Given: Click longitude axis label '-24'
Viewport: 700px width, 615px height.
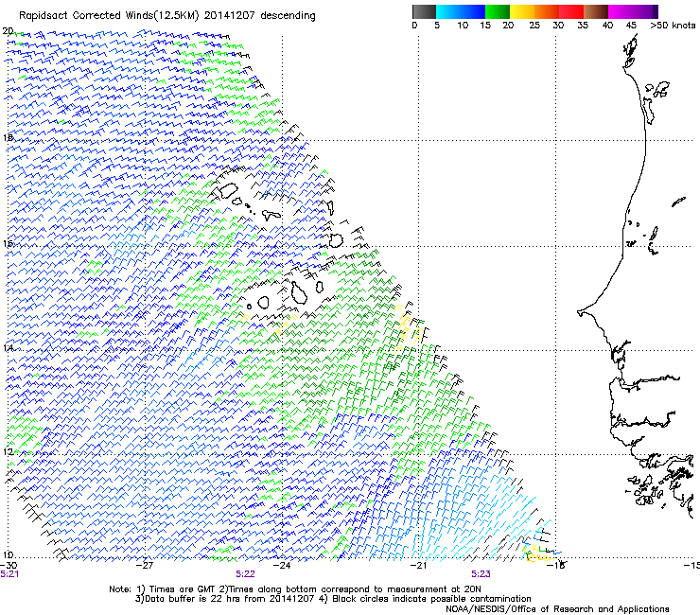Looking at the screenshot, I should pos(282,565).
